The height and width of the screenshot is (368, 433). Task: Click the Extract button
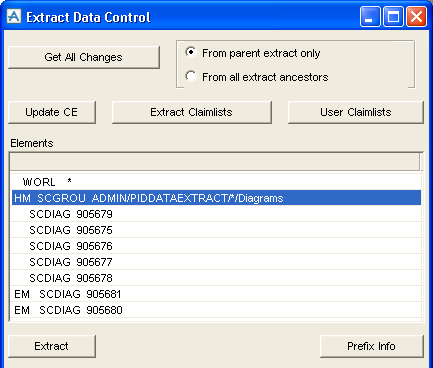(52, 346)
